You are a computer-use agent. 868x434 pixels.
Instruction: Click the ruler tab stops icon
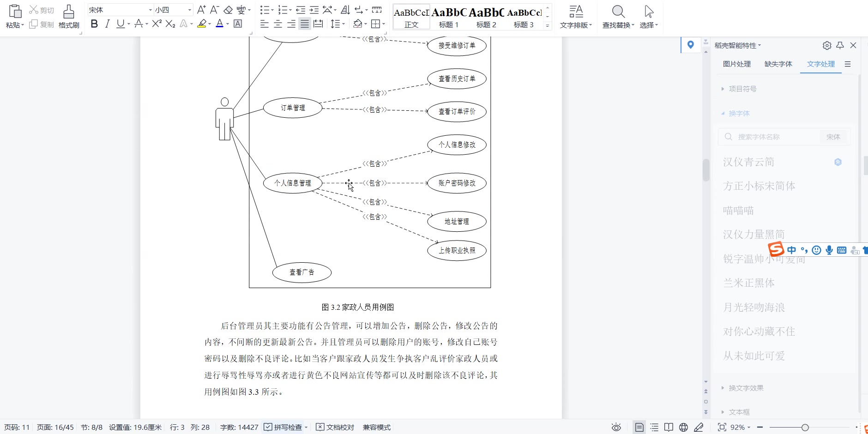point(377,10)
